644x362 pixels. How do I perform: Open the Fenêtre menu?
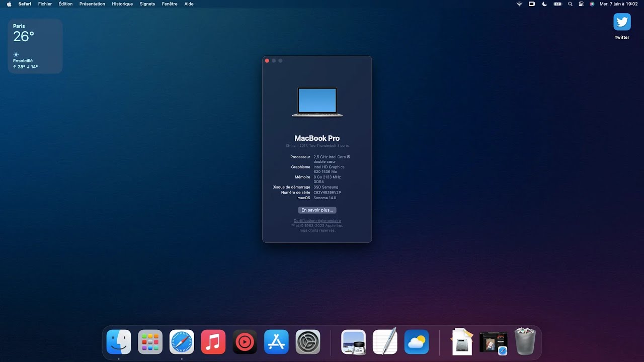(x=170, y=4)
